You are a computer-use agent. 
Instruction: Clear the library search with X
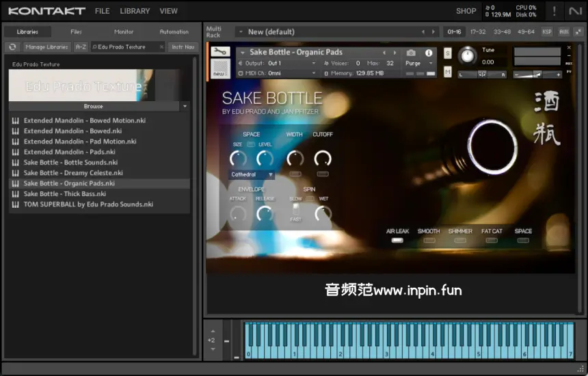click(161, 47)
